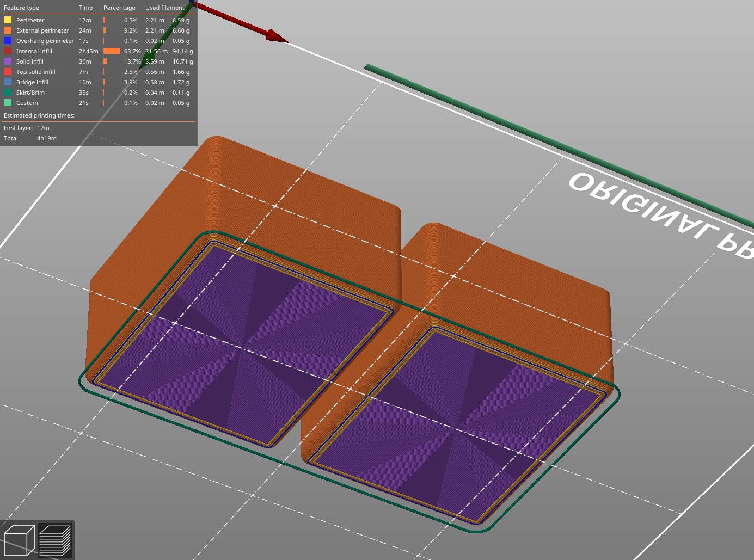Toggle the yellow Perimeter color swatch
Image resolution: width=754 pixels, height=560 pixels.
(8, 20)
